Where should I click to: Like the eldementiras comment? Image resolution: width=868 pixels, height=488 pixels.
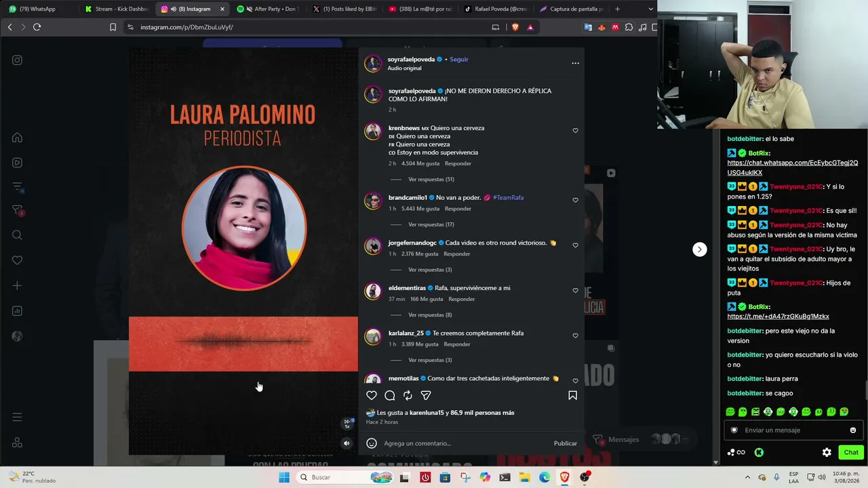point(575,291)
